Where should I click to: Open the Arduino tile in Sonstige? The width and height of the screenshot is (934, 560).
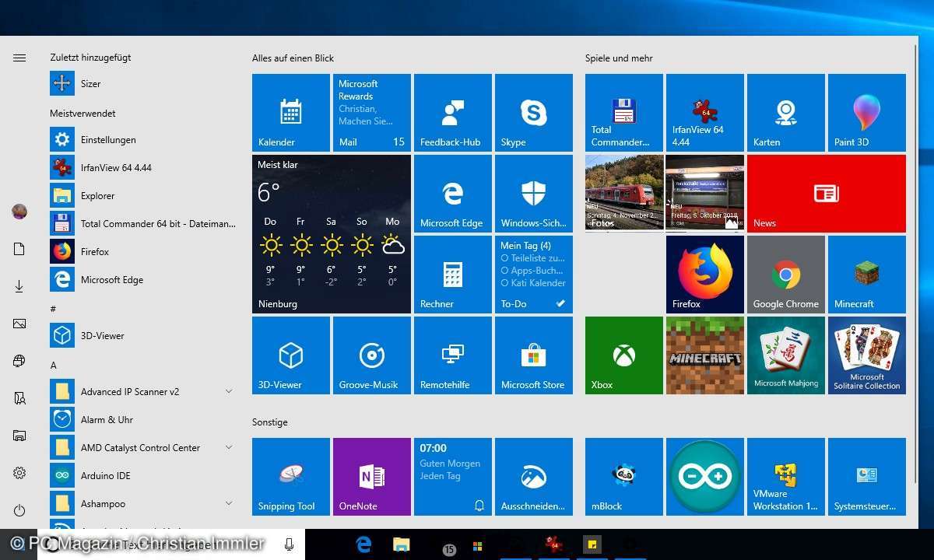pyautogui.click(x=705, y=477)
